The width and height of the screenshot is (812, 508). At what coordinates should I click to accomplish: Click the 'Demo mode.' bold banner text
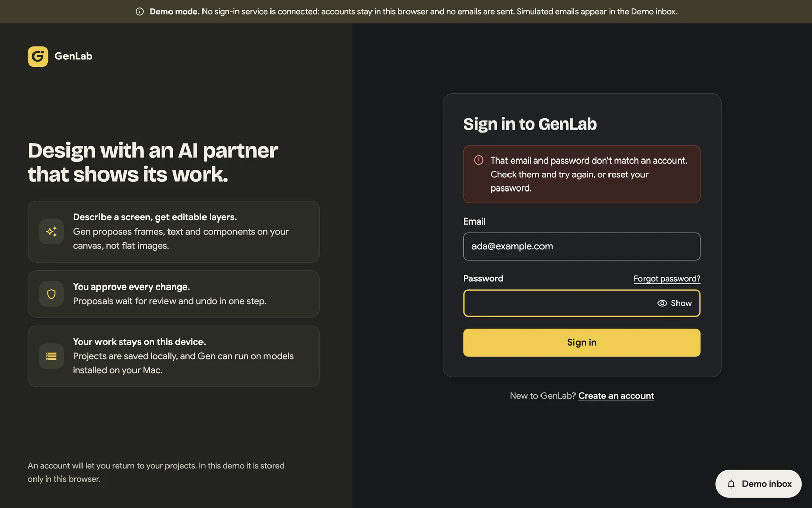point(175,12)
